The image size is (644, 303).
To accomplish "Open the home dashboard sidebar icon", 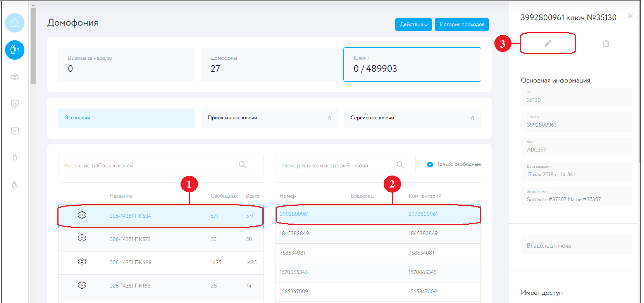I will (x=15, y=23).
